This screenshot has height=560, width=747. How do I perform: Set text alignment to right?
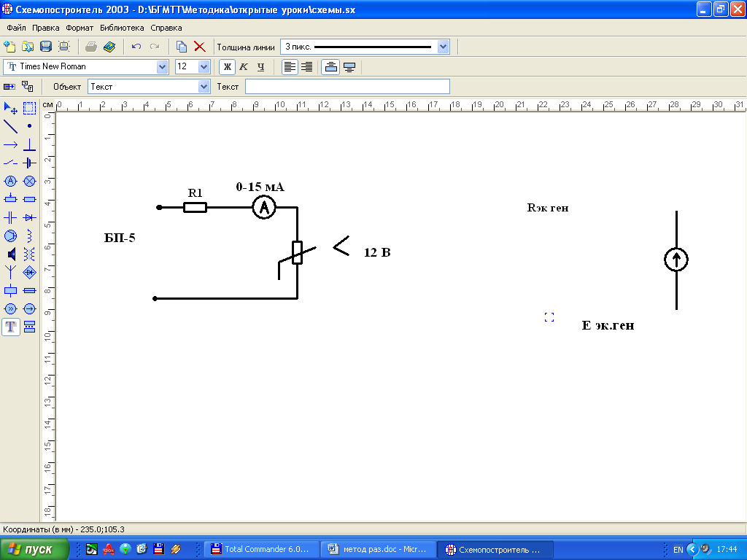(307, 67)
